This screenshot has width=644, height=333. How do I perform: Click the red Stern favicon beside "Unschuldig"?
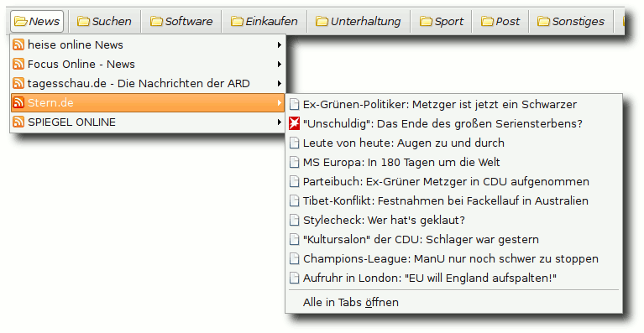pyautogui.click(x=295, y=123)
